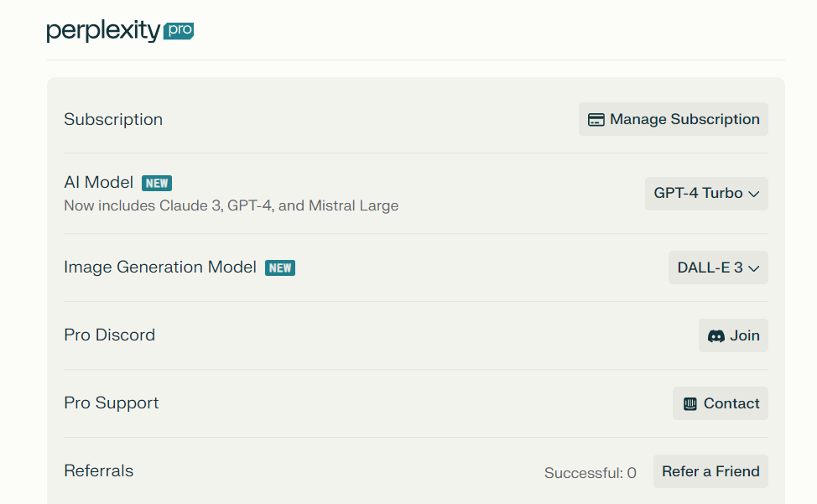Click the NEW badge next to AI Model
817x504 pixels.
pos(157,184)
